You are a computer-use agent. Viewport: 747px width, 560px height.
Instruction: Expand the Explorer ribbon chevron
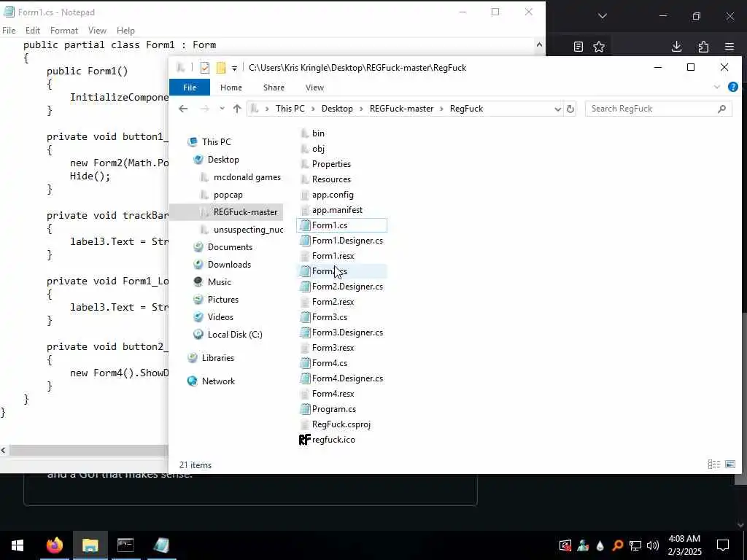tap(716, 87)
